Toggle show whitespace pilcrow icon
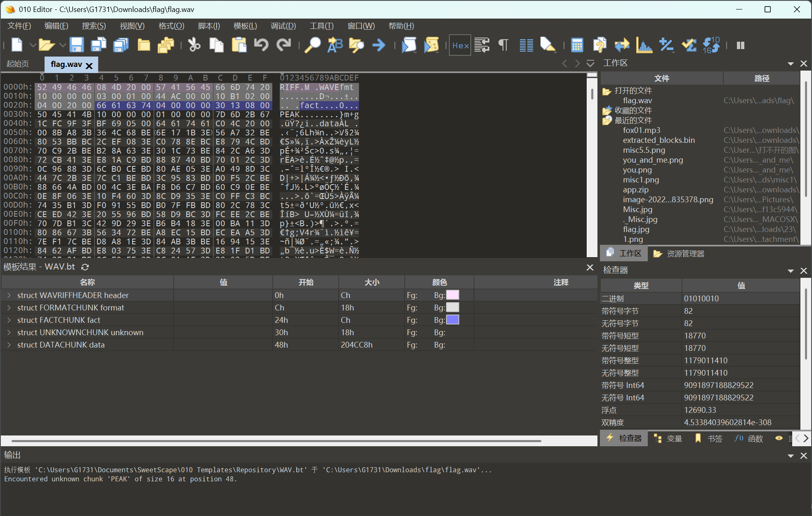This screenshot has width=812, height=516. tap(503, 45)
